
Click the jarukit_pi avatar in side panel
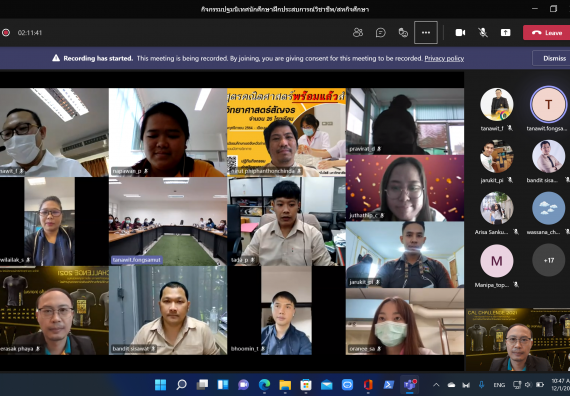click(x=497, y=156)
